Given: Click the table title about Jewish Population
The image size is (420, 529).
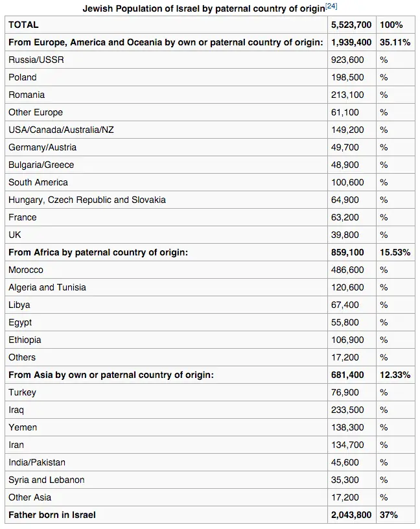Looking at the screenshot, I should (x=203, y=10).
